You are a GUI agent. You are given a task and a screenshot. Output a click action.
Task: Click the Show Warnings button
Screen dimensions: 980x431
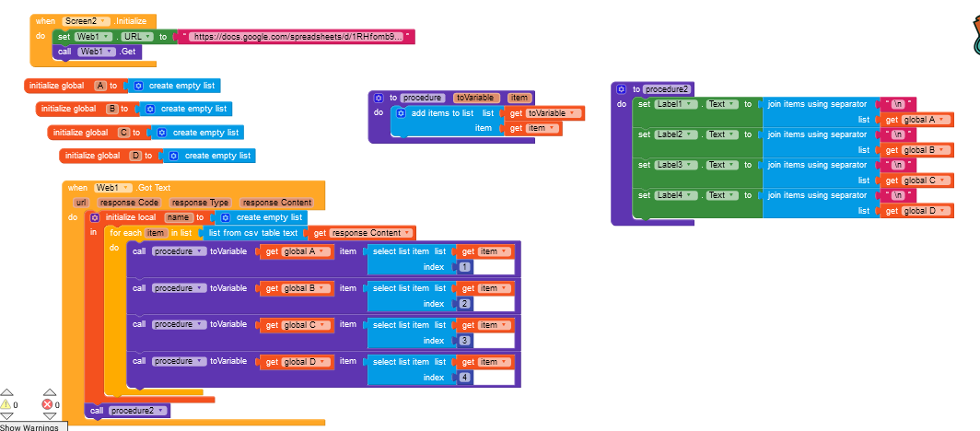32,426
